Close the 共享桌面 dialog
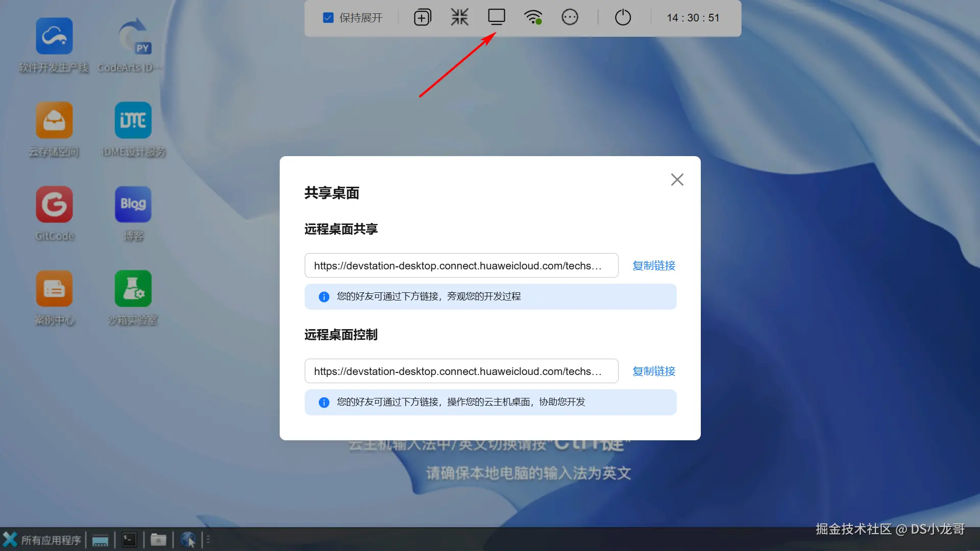This screenshot has width=980, height=551. click(x=677, y=180)
